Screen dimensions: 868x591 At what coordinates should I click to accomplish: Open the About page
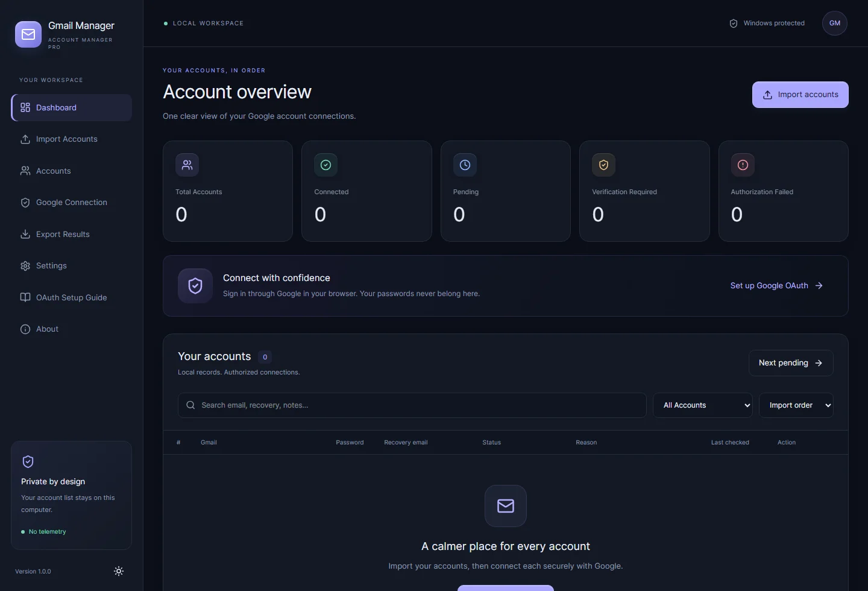[x=71, y=329]
